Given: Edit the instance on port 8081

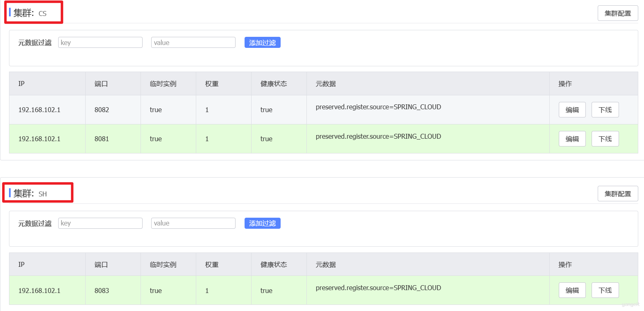Looking at the screenshot, I should click(x=572, y=139).
